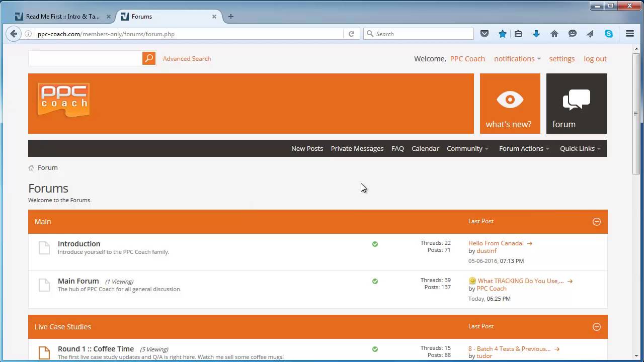Screen dimensions: 644x362
Task: Open the Hello From Canada! thread
Action: 496,243
